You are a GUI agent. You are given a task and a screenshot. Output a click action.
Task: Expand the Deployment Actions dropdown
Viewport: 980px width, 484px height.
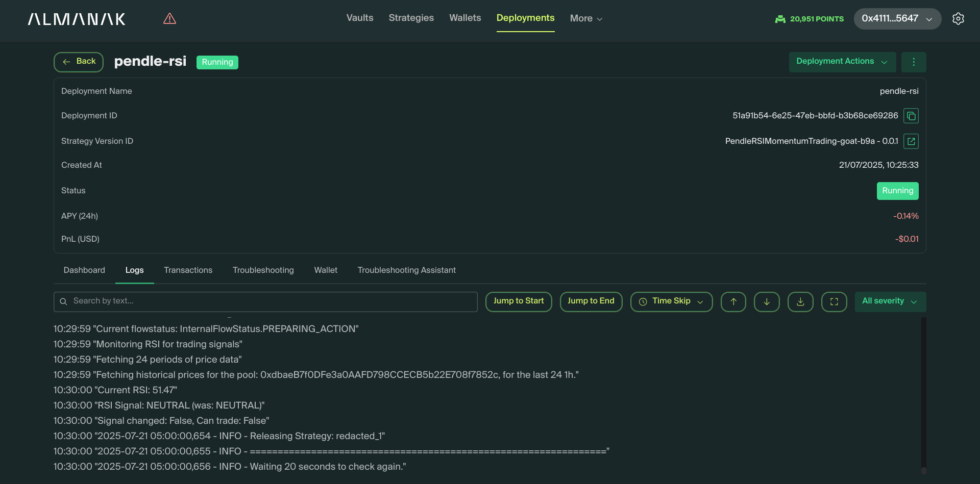(842, 62)
